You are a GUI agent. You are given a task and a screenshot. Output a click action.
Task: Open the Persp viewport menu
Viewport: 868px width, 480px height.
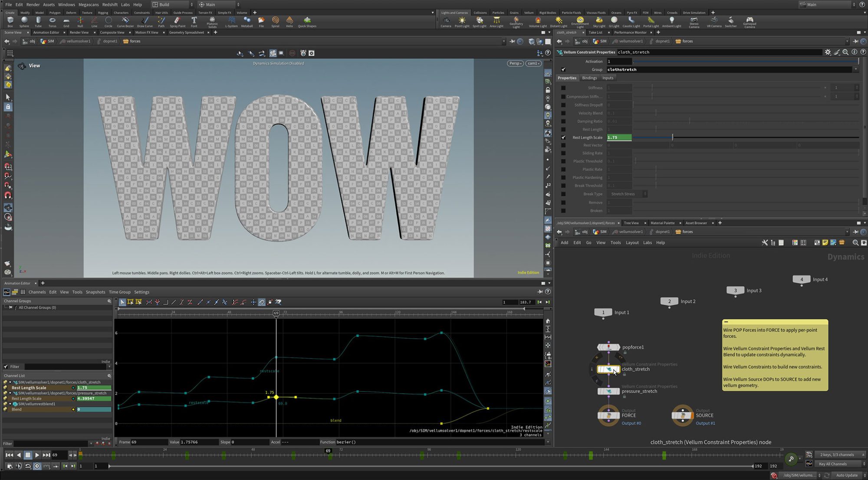tap(515, 63)
